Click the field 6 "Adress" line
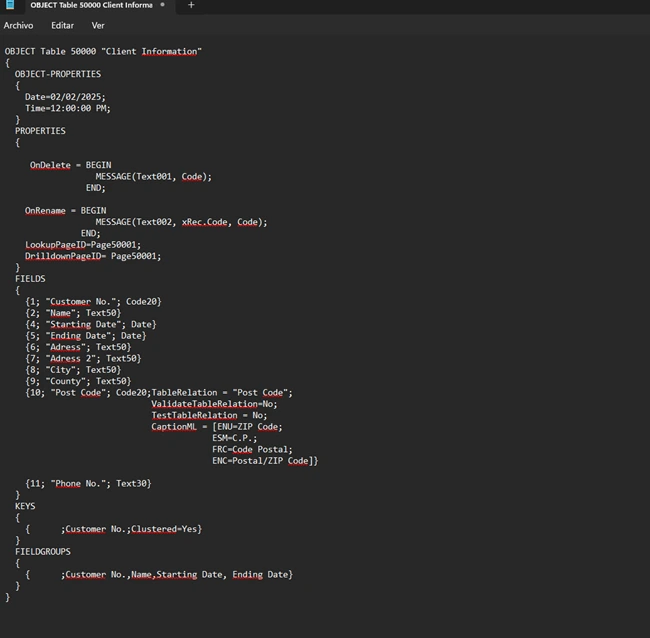The height and width of the screenshot is (638, 650). click(78, 347)
